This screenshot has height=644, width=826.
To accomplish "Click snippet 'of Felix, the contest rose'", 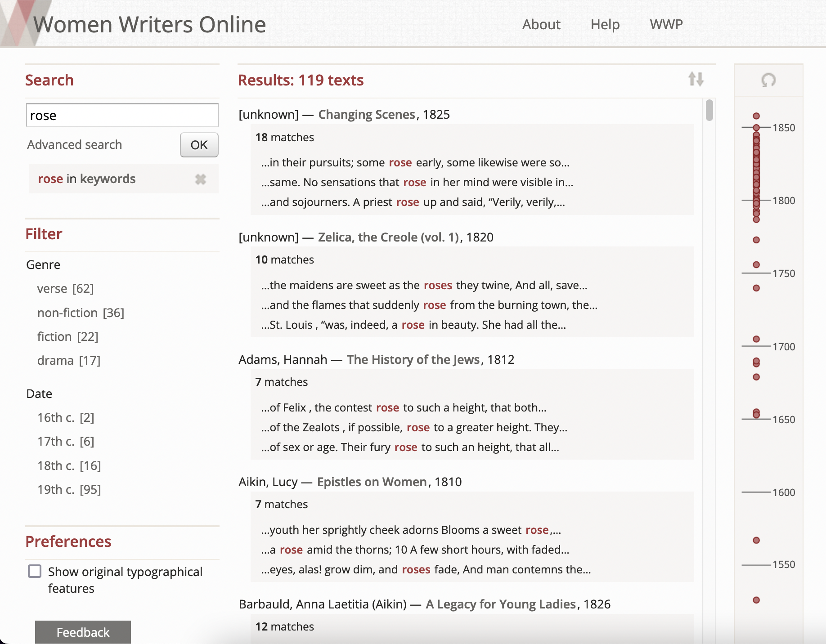I will (x=404, y=407).
